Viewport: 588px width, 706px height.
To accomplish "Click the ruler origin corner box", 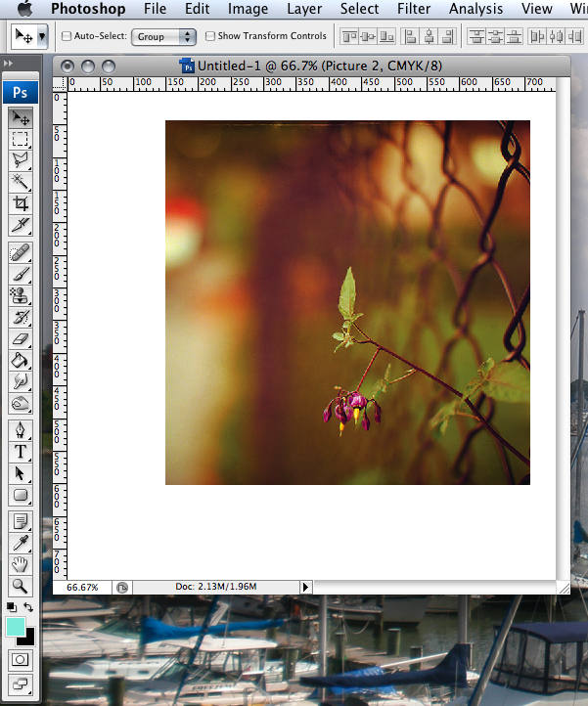I will pos(60,83).
